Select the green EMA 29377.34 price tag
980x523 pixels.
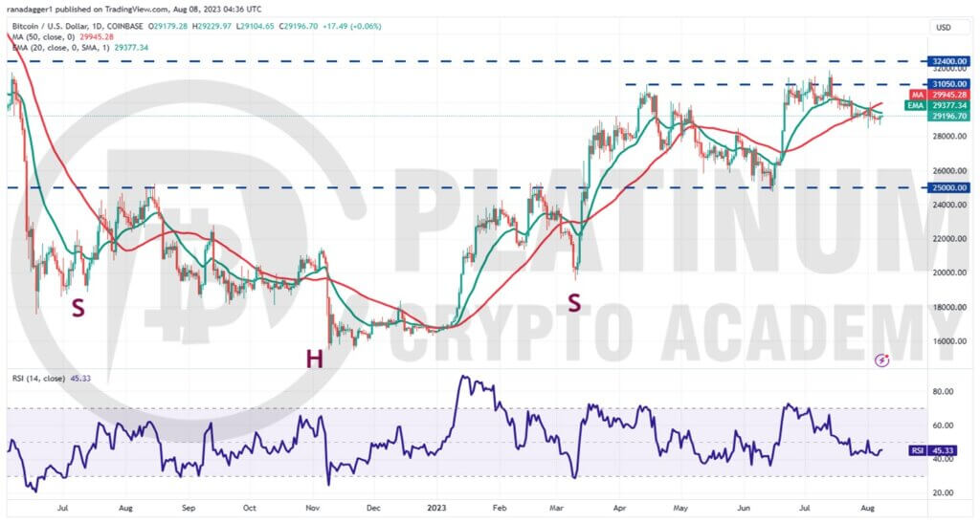(938, 105)
